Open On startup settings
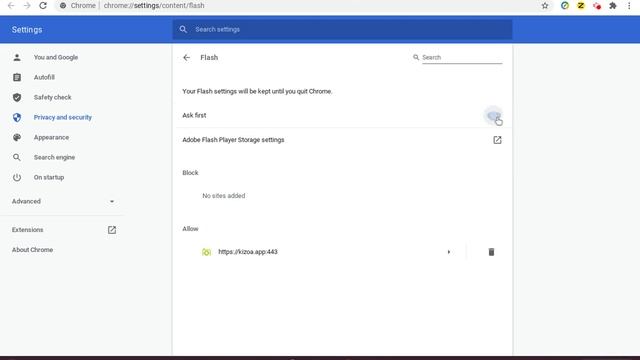Viewport: 640px width, 360px height. pos(49,177)
